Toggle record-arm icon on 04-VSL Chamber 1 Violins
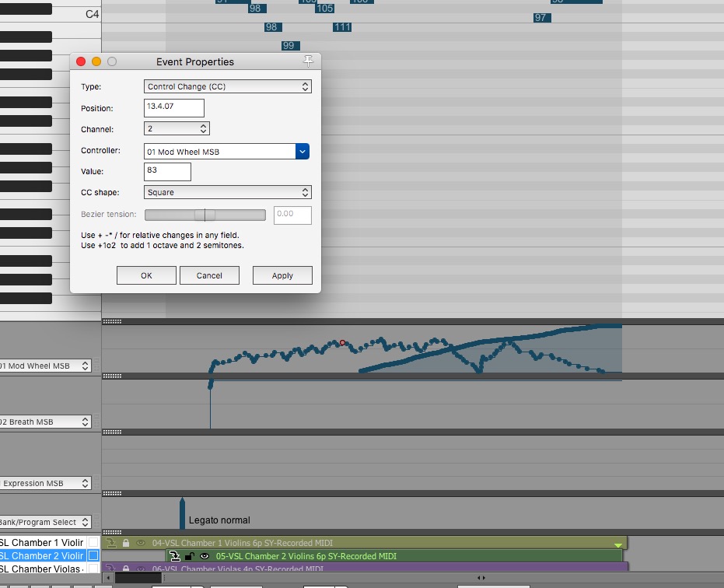724x588 pixels. (110, 543)
